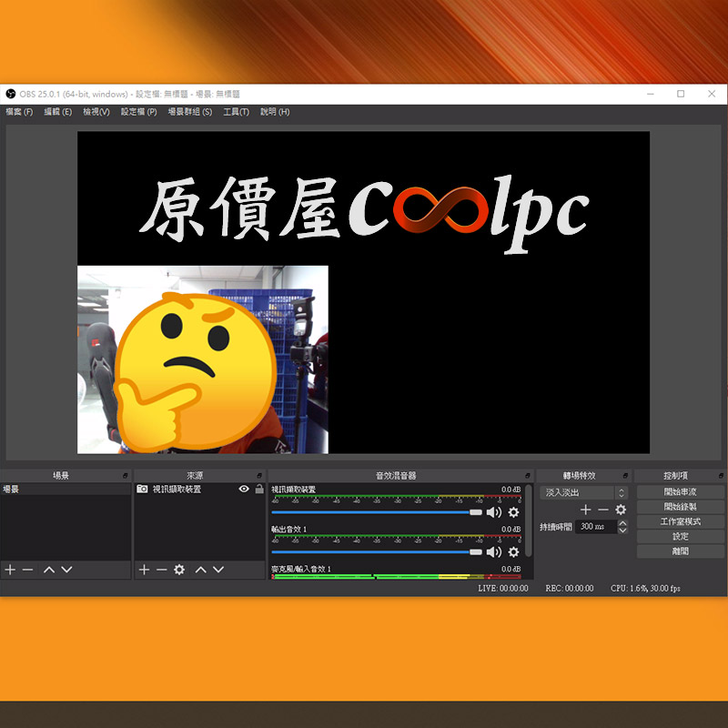Click the 麥克風/輸入音效 1 mixer label
Screen dimensions: 728x728
(301, 569)
